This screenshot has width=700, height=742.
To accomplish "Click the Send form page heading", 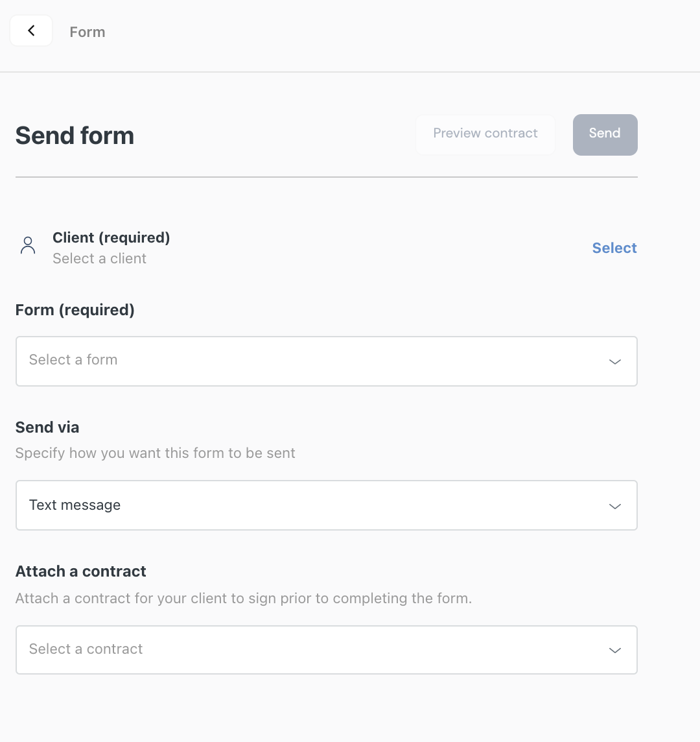I will [75, 136].
